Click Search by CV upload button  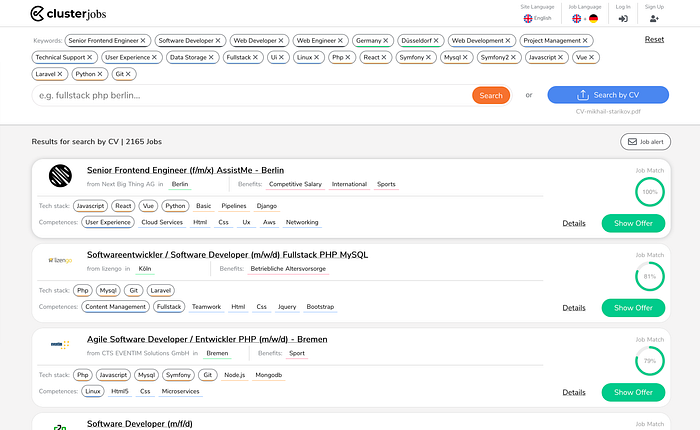[608, 95]
